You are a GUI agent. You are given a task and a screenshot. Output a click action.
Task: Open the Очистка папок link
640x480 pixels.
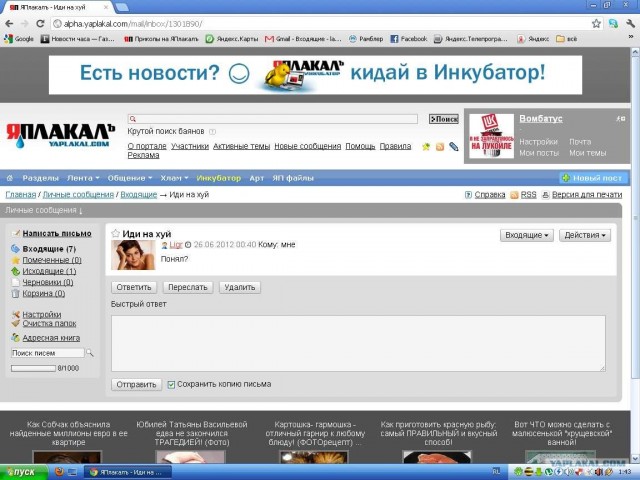(49, 324)
